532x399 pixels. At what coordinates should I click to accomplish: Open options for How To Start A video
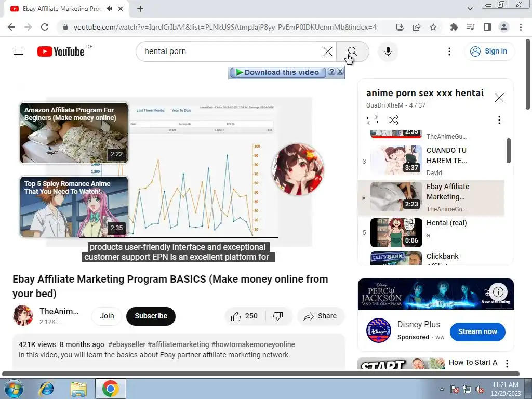[x=507, y=363]
